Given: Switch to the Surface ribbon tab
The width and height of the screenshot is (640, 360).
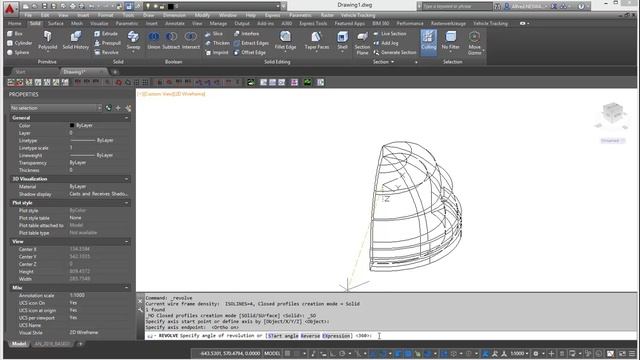Looking at the screenshot, I should pyautogui.click(x=56, y=24).
